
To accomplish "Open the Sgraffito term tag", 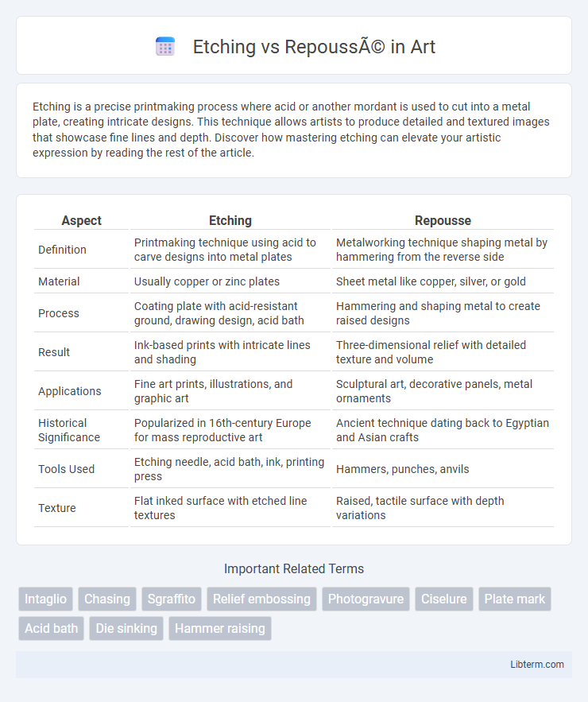I will [x=172, y=599].
